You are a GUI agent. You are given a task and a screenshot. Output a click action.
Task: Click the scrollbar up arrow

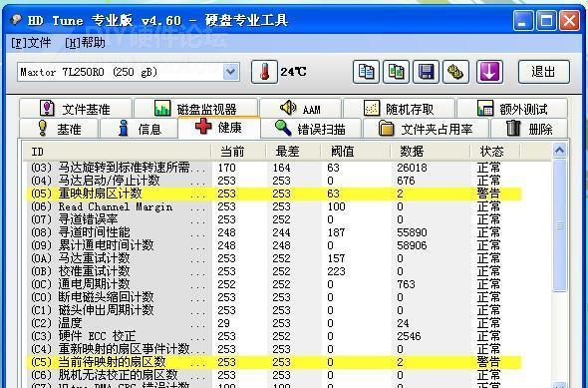559,151
